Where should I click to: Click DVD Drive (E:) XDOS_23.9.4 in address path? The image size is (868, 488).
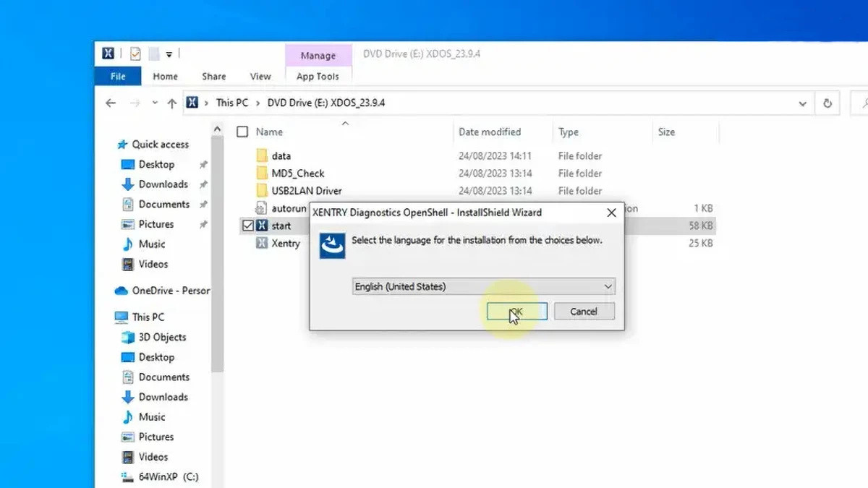[x=326, y=103]
